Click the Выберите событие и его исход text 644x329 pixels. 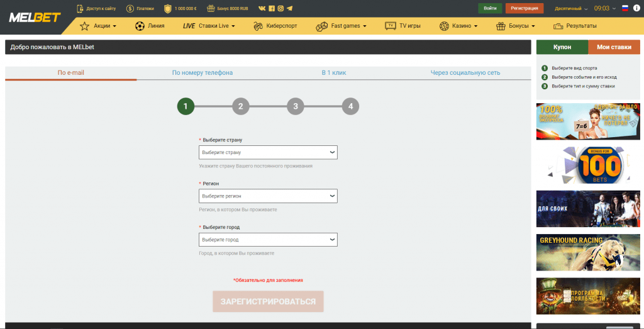click(584, 77)
